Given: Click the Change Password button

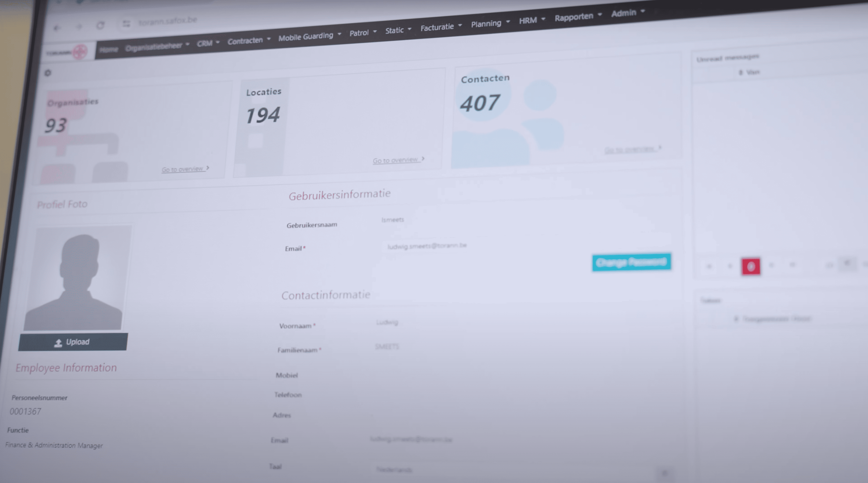Looking at the screenshot, I should (631, 262).
